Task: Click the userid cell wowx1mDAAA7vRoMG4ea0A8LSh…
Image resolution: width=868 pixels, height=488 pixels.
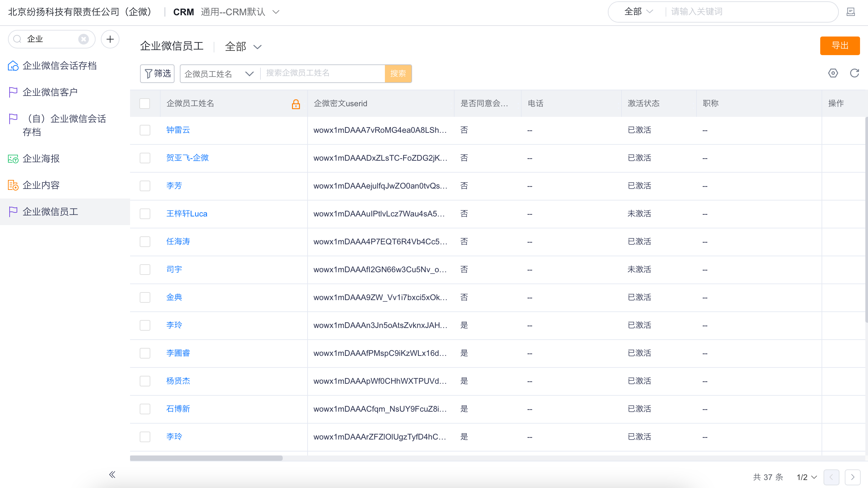Action: pyautogui.click(x=380, y=130)
